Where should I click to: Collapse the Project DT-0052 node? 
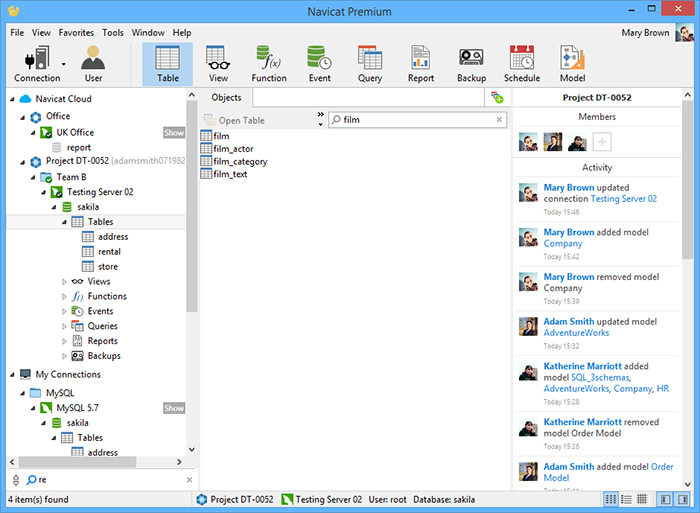(x=22, y=163)
